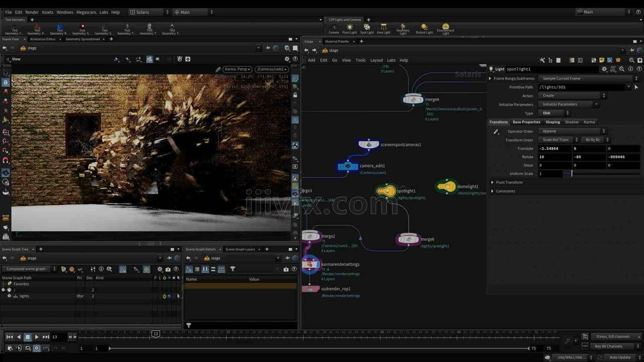Open the /Cameras/cam1 camera dropdown

tap(272, 69)
